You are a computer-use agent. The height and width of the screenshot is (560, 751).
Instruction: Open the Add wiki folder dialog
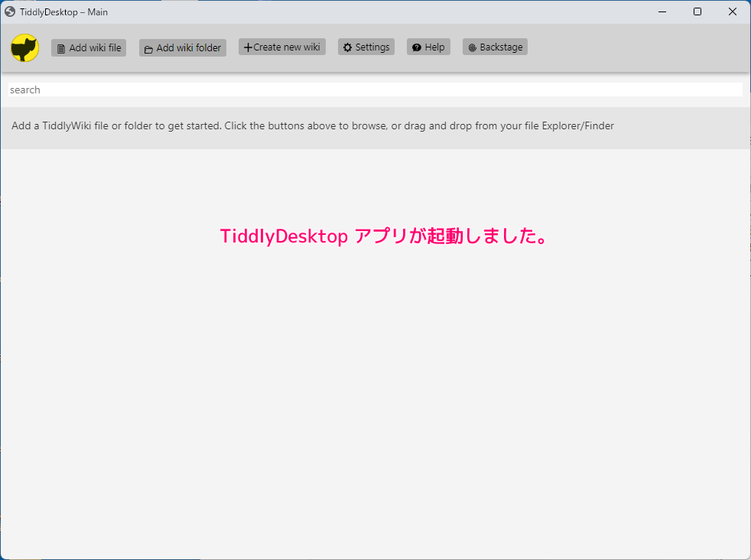(x=182, y=47)
